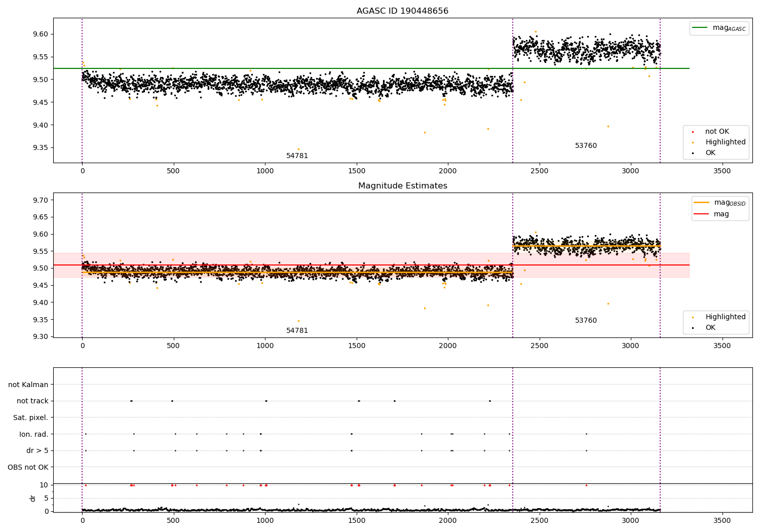760x532 pixels.
Task: Click 'OK' legend entry in Magnitude Estimates plot
Action: pyautogui.click(x=704, y=328)
